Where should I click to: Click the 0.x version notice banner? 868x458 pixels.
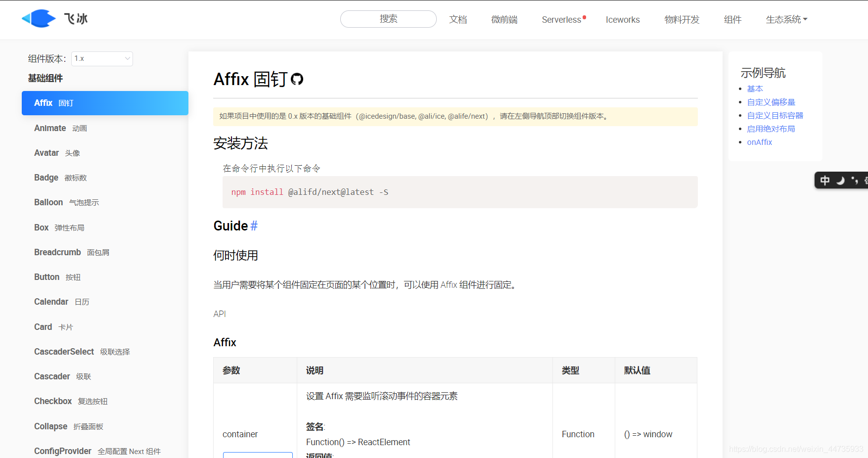pos(456,116)
